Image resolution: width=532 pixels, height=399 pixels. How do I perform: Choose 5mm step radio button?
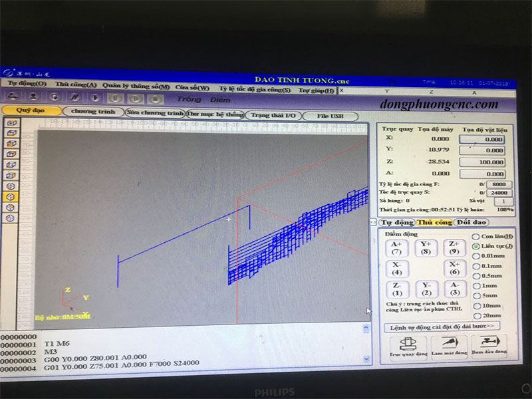[485, 295]
